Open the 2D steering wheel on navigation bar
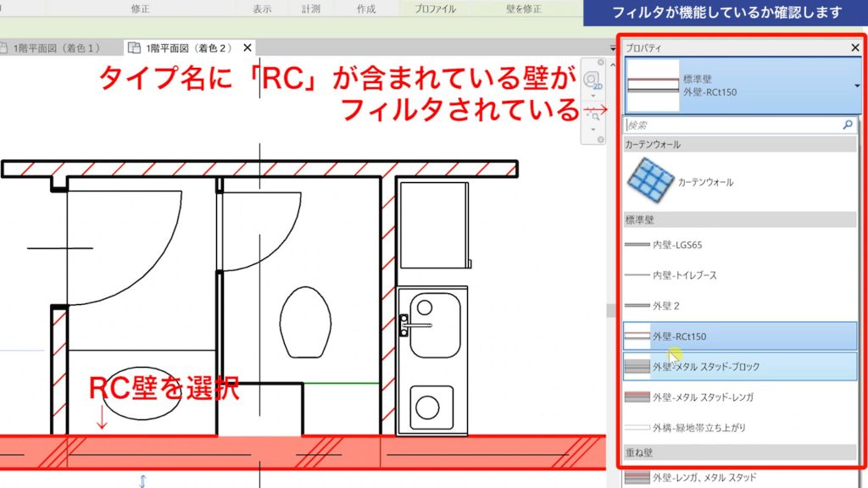Screen dimensions: 868x488 (591, 80)
